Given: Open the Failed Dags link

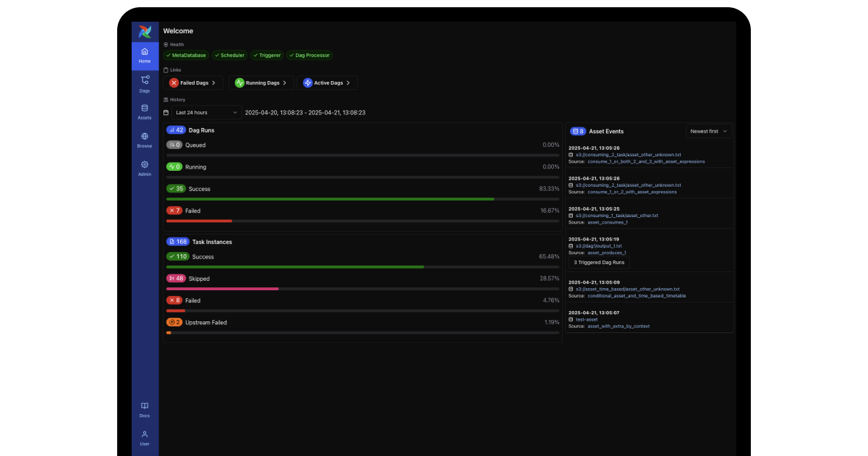Looking at the screenshot, I should pyautogui.click(x=193, y=83).
